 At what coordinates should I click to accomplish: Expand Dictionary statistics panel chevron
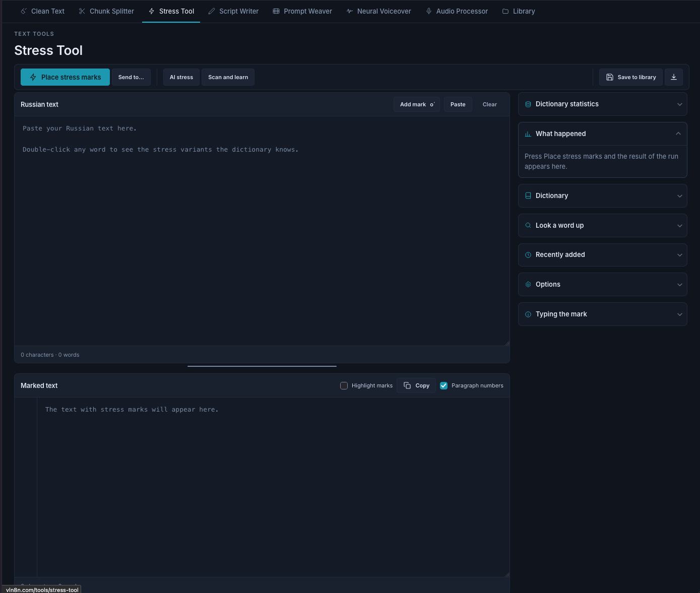(679, 104)
